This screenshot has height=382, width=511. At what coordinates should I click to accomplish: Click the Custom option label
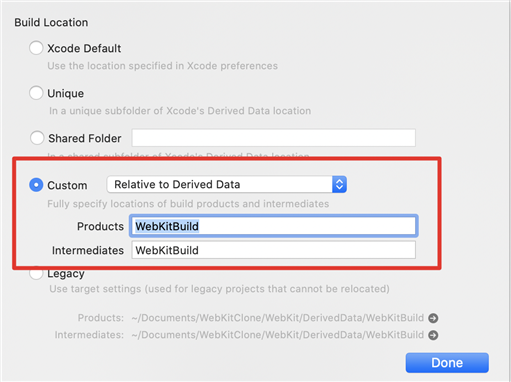[67, 185]
